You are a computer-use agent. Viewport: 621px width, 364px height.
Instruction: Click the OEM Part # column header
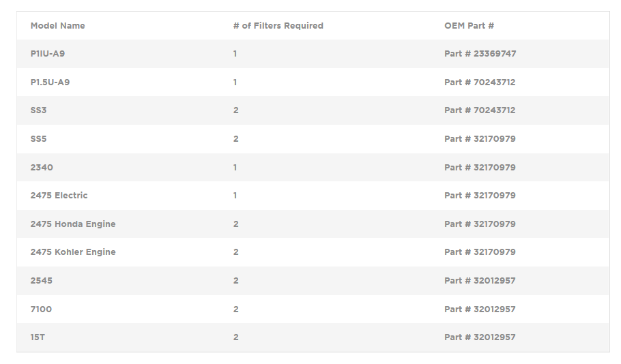tap(469, 26)
